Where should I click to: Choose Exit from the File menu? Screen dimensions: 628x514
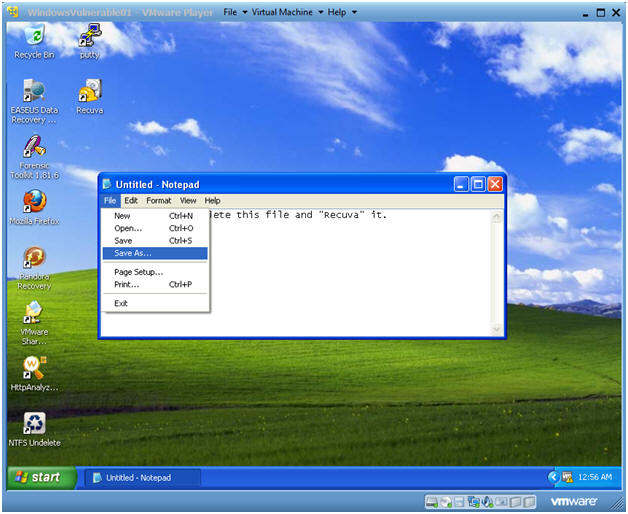155,303
